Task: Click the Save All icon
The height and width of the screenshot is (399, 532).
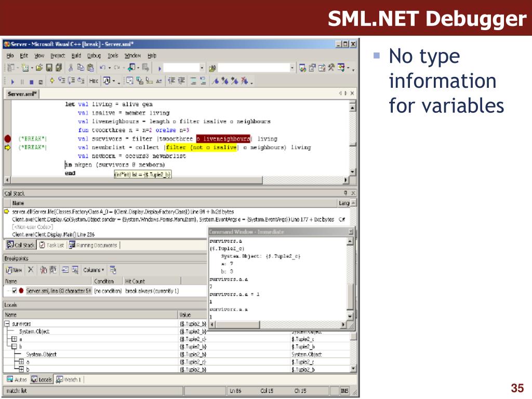Action: tap(59, 68)
